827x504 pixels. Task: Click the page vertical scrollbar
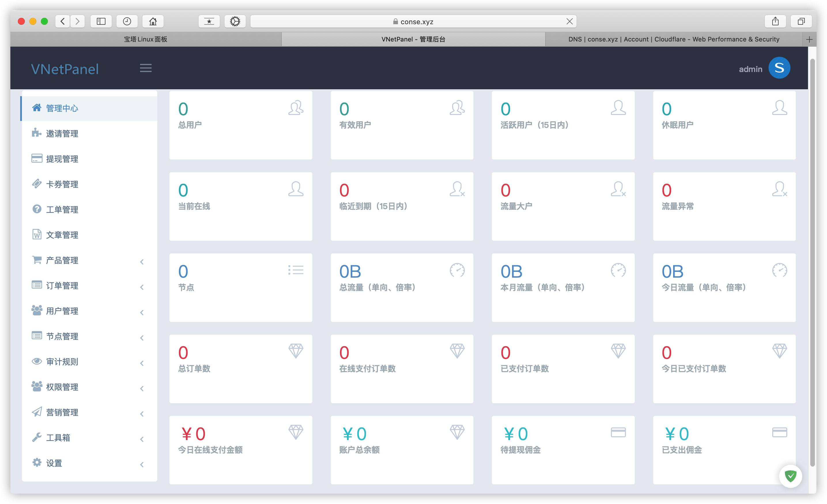tap(812, 262)
